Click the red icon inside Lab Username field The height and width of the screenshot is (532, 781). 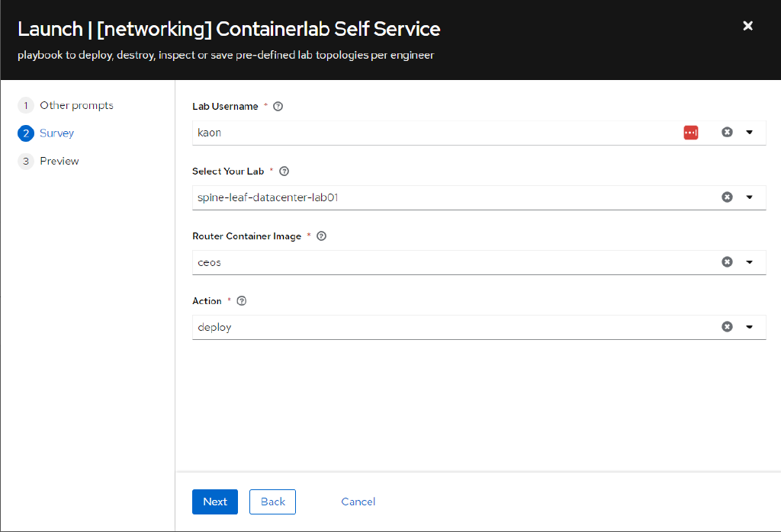tap(690, 132)
